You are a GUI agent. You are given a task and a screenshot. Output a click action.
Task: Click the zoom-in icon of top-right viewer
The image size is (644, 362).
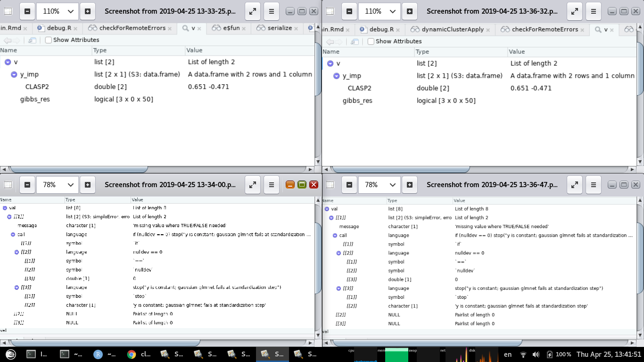point(410,11)
